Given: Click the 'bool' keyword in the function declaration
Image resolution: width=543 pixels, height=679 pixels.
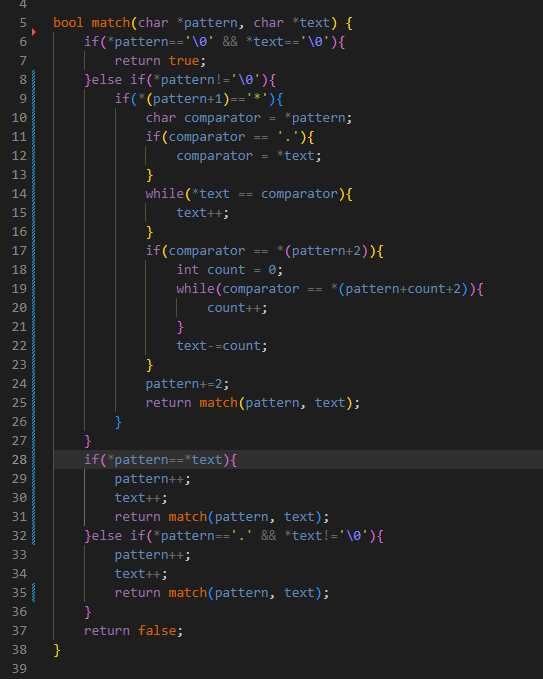Looking at the screenshot, I should pyautogui.click(x=68, y=23).
